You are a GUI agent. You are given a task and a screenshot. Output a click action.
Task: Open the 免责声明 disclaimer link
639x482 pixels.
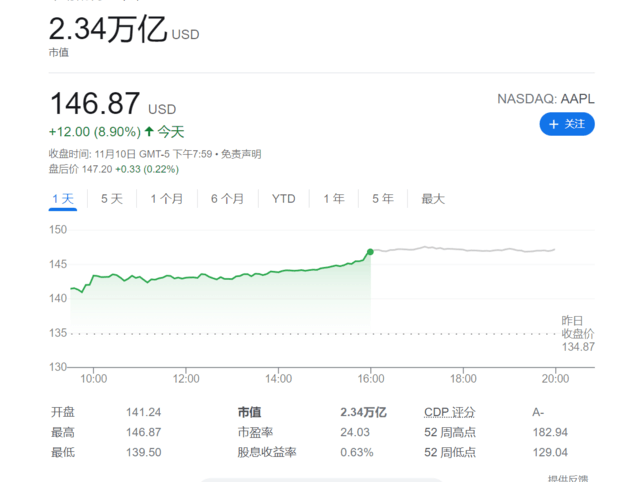coord(241,154)
